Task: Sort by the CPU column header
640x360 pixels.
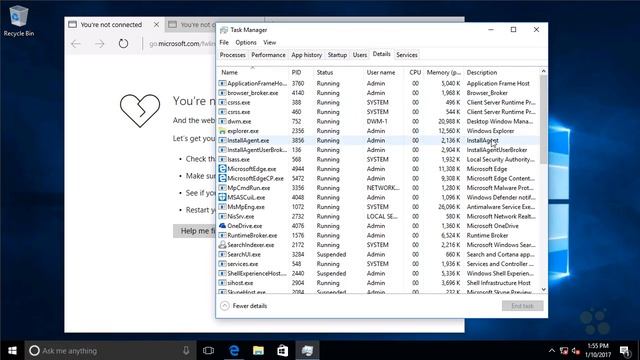Action: 414,72
